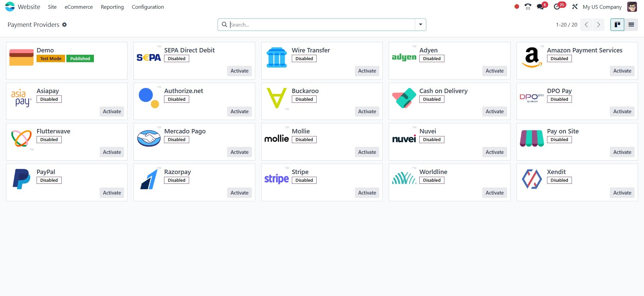
Task: Switch to List view
Action: (x=631, y=25)
